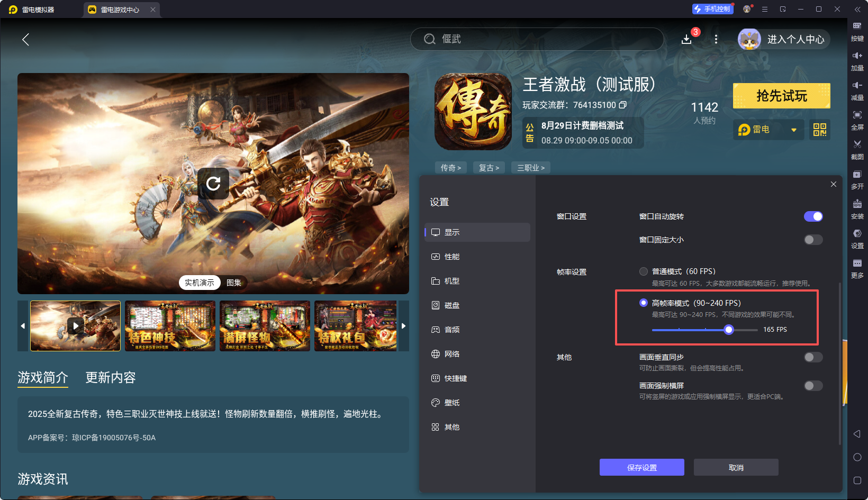Open the 特色神技 screenshot thumbnail
The image size is (868, 500).
click(170, 326)
